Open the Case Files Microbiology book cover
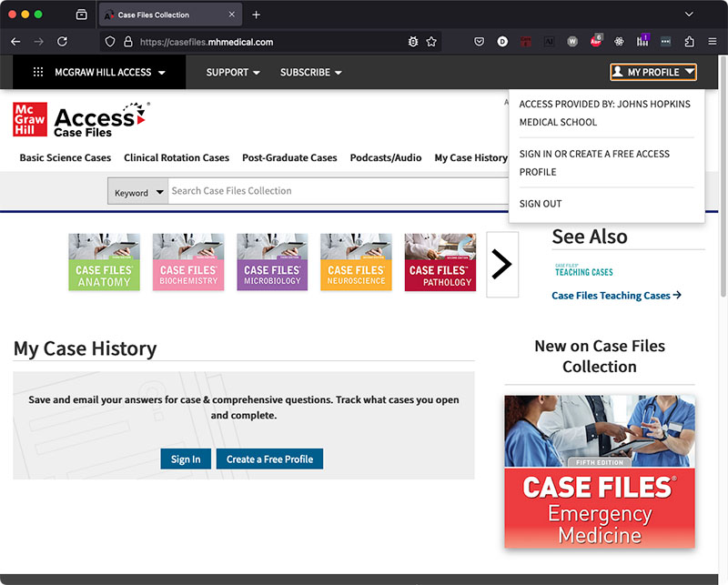The width and height of the screenshot is (728, 585). pos(272,262)
